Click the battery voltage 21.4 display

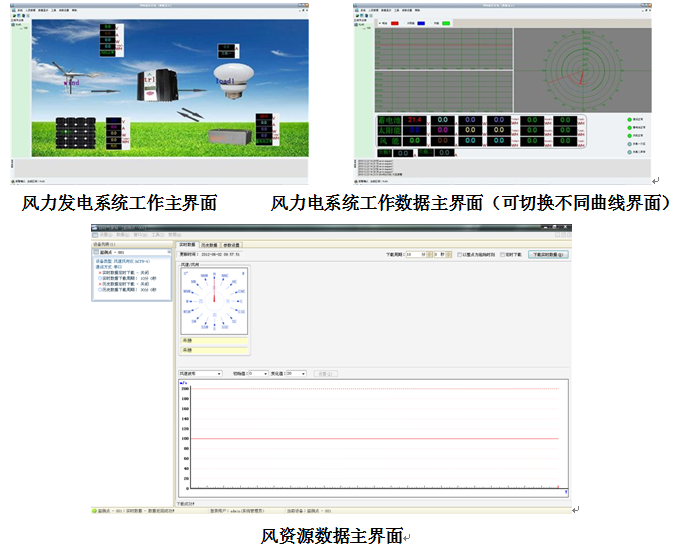coord(415,120)
